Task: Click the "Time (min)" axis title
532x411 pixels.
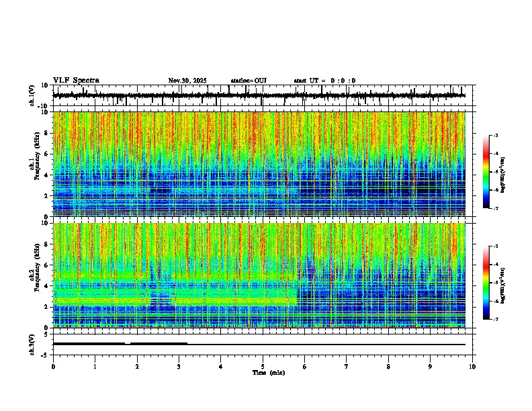Action: [269, 373]
